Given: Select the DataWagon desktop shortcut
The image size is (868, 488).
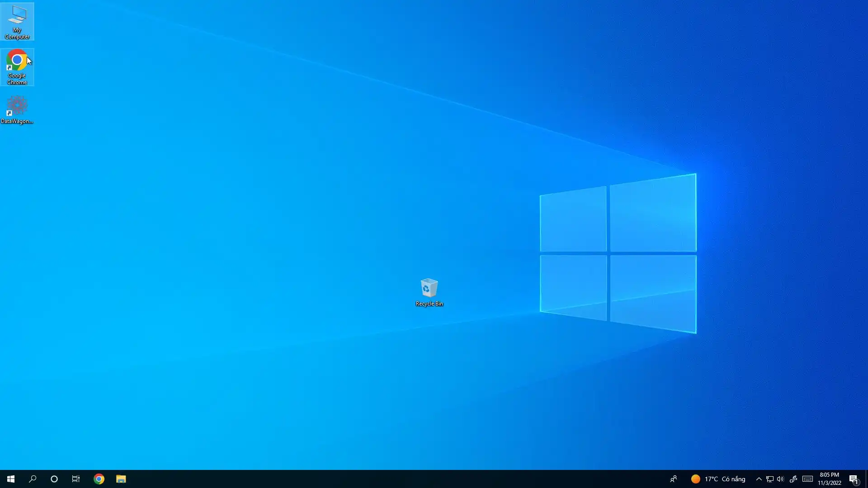Looking at the screenshot, I should [x=17, y=109].
